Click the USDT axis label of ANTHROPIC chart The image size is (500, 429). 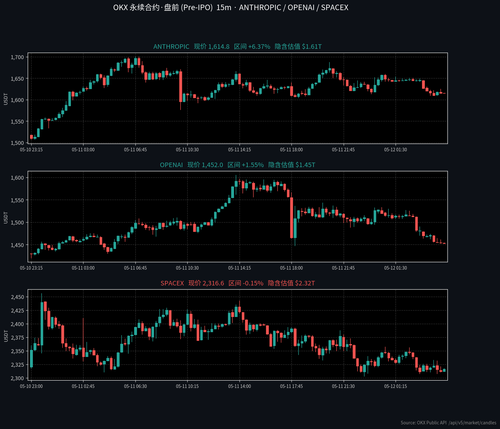tap(5, 99)
